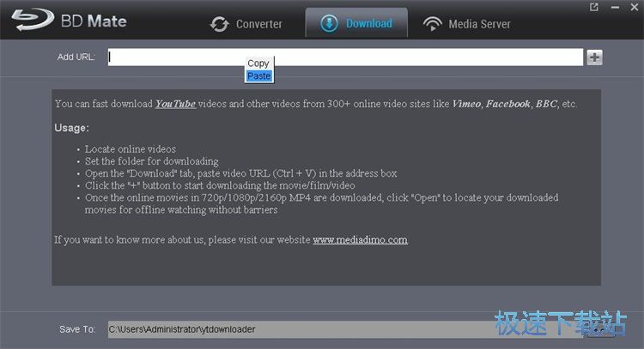The width and height of the screenshot is (644, 349).
Task: Switch to the Download tab
Action: [356, 23]
